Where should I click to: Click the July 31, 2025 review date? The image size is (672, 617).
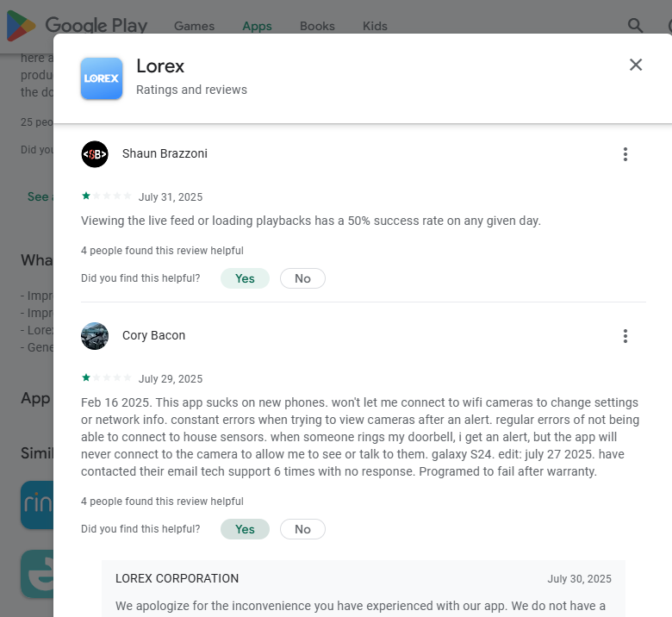[x=170, y=196]
